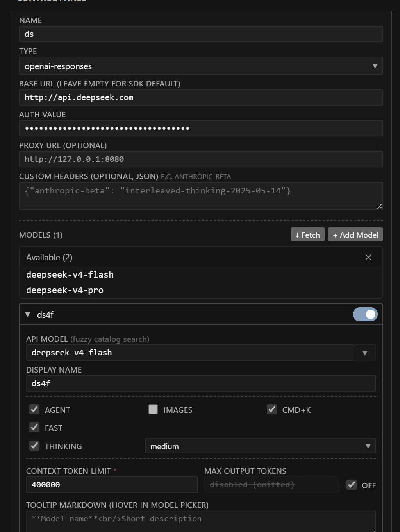Click the DISPLAY NAME input field

[201, 383]
